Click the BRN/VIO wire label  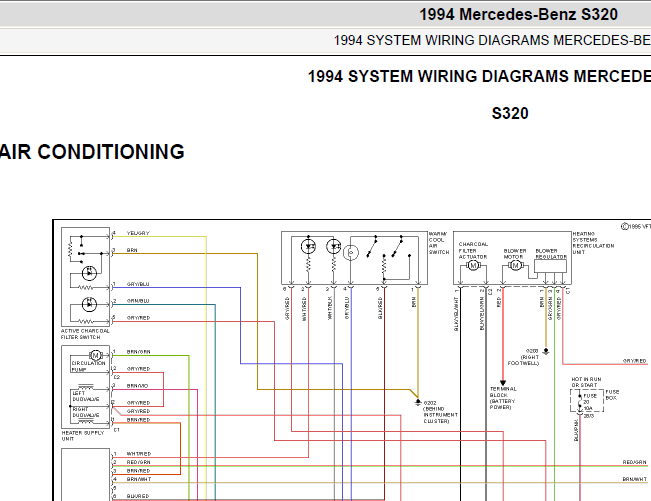[137, 386]
